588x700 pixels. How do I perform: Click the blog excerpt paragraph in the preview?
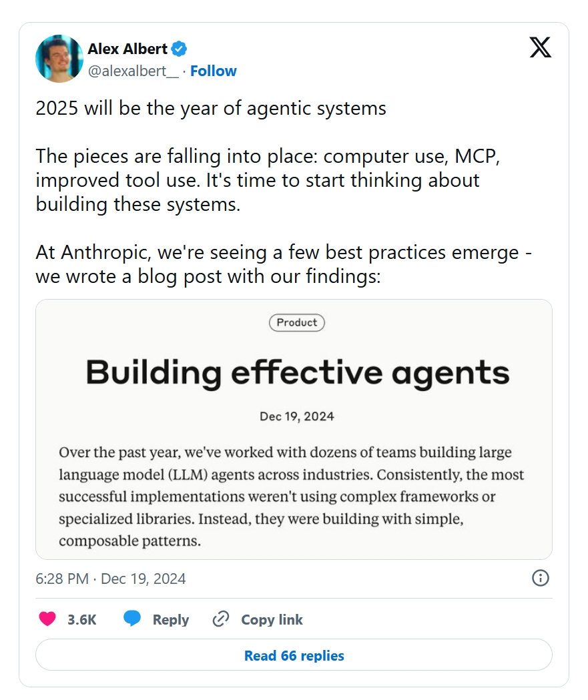click(x=292, y=496)
